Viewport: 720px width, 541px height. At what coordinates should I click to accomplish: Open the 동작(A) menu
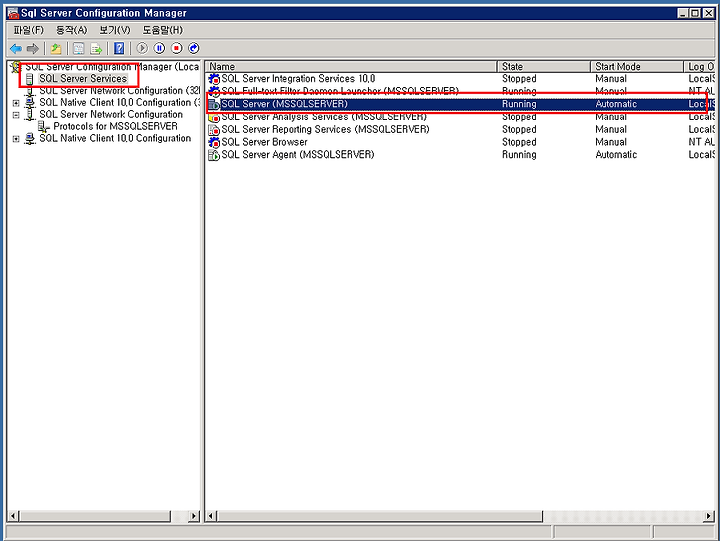pos(71,30)
